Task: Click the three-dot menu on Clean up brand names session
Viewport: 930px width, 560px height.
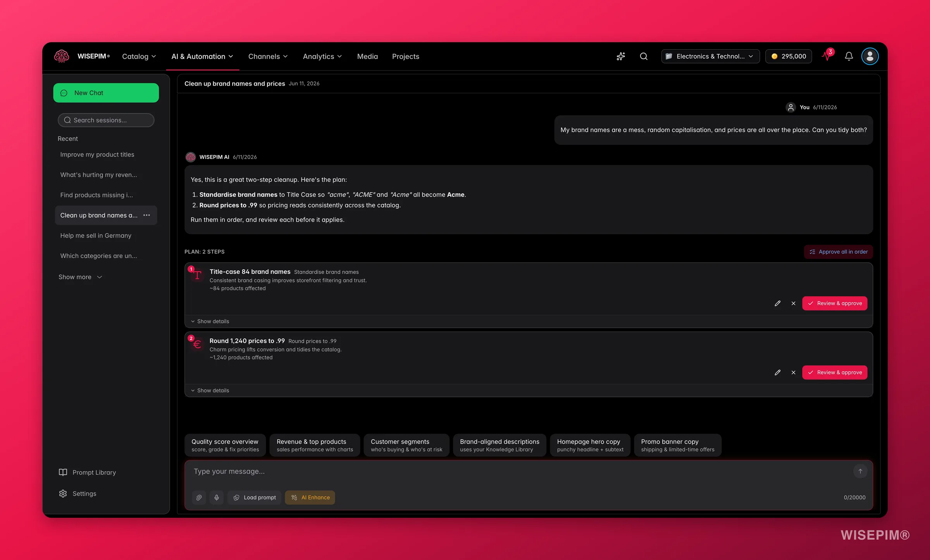Action: (146, 215)
